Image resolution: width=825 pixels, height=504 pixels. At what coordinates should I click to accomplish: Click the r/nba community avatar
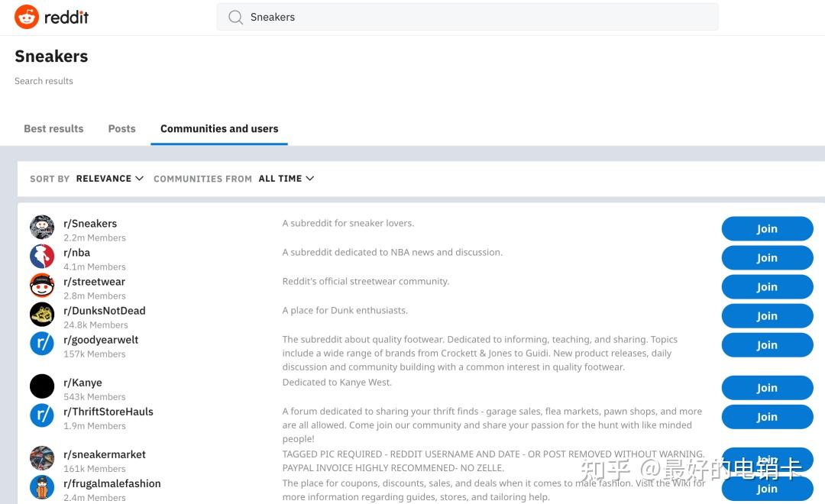coord(42,257)
